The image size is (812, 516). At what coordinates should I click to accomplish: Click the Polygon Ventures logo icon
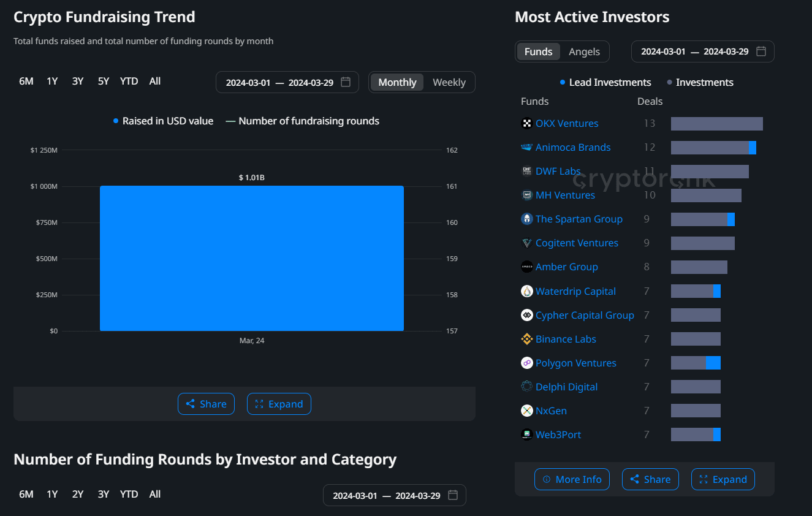[x=526, y=363]
